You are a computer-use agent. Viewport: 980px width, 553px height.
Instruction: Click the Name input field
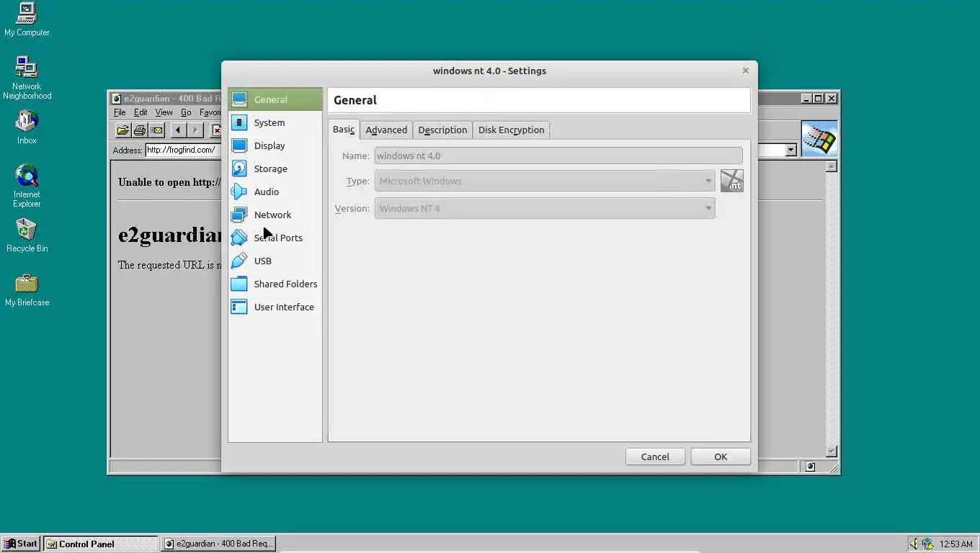click(x=558, y=156)
